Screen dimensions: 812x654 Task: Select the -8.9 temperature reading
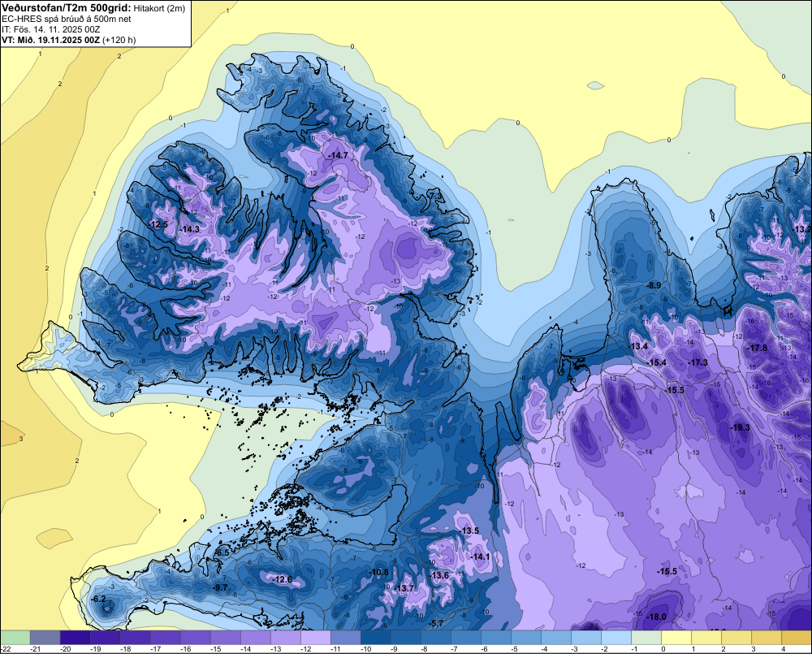[x=654, y=285]
